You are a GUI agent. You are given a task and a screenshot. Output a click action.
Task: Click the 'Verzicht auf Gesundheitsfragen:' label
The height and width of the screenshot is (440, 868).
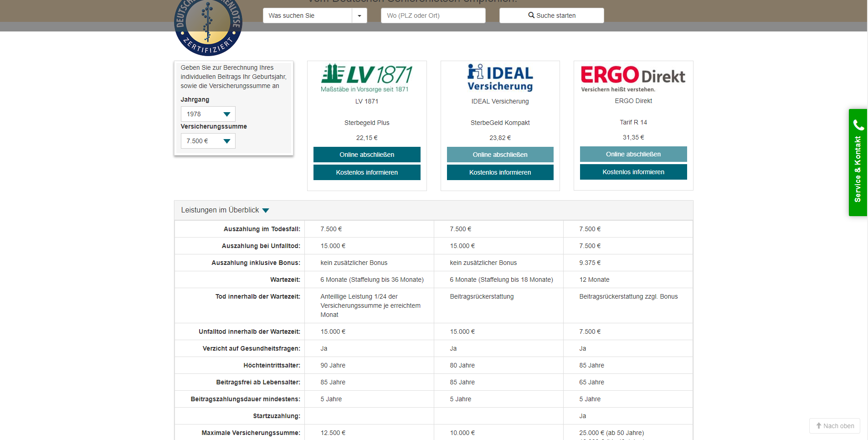(x=252, y=348)
